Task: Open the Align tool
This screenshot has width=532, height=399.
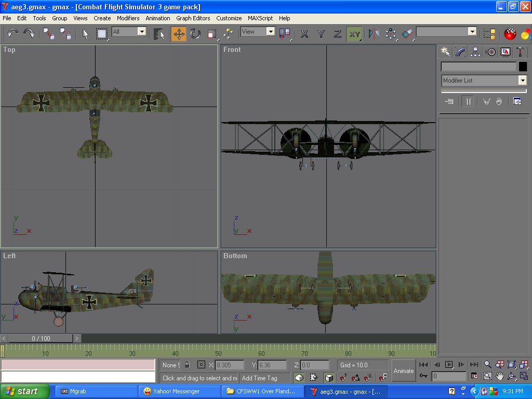Action: 407,34
